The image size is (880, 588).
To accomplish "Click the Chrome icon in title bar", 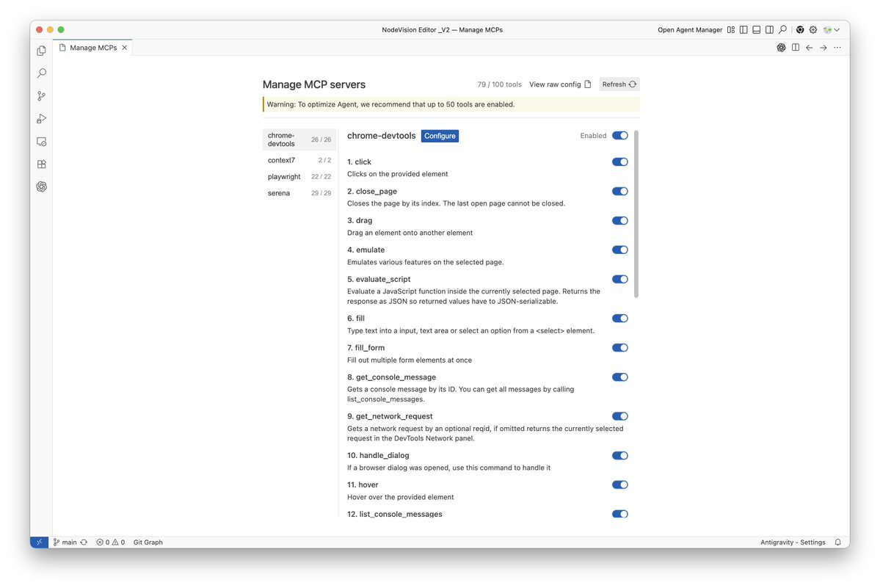I will 800,30.
